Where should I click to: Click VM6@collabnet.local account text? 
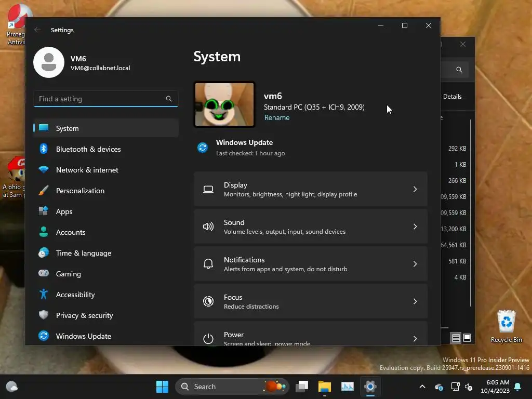point(100,68)
